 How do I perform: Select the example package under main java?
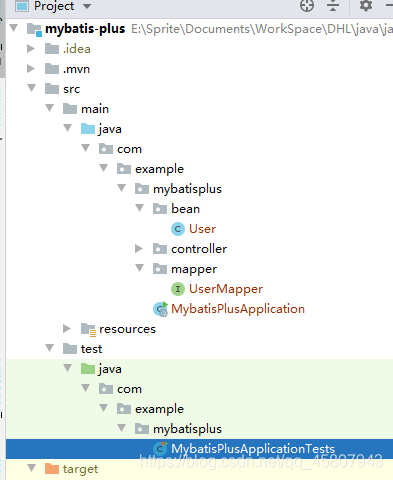point(159,169)
